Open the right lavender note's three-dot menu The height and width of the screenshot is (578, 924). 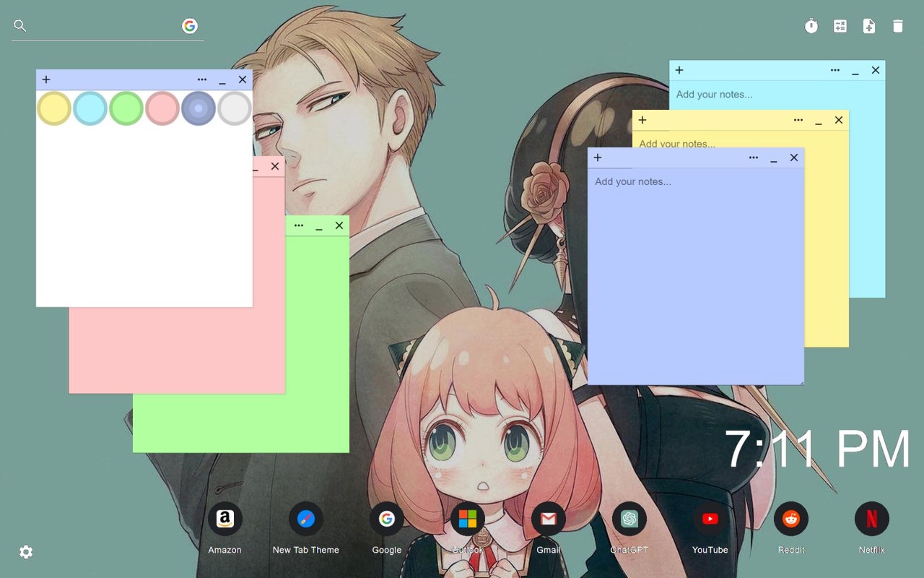point(754,158)
